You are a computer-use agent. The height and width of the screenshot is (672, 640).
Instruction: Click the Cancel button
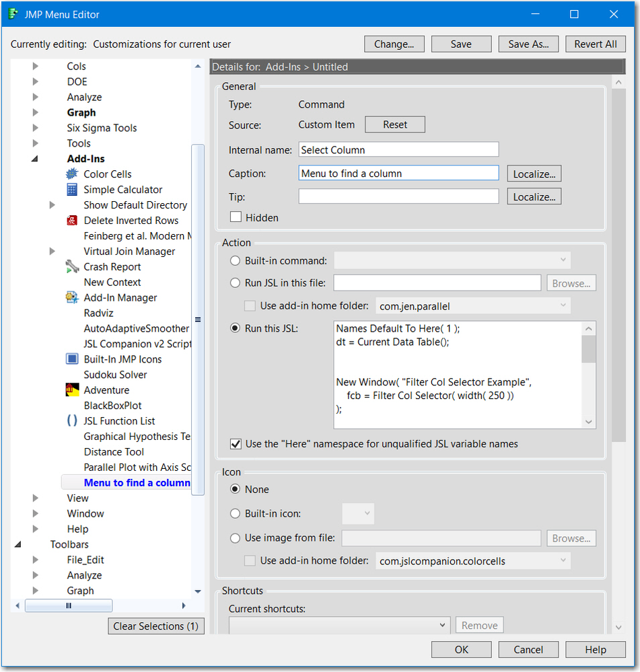(x=528, y=650)
